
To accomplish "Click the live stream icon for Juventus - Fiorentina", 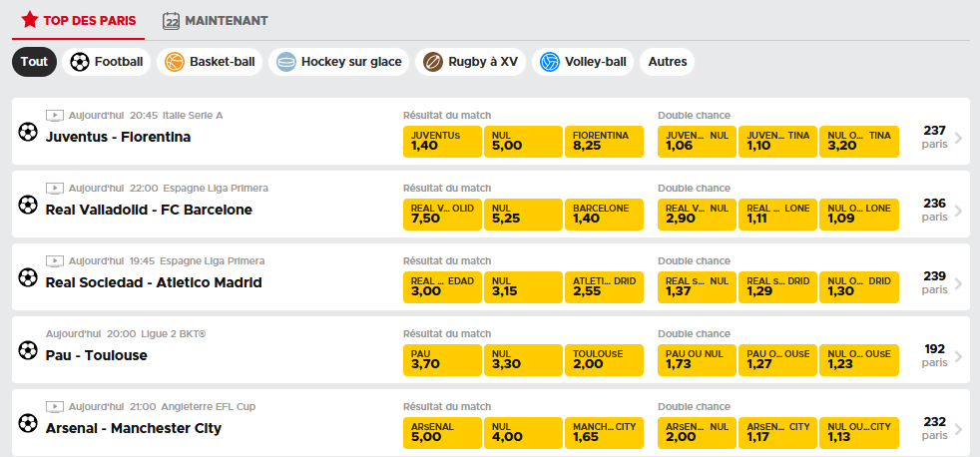I will click(55, 116).
